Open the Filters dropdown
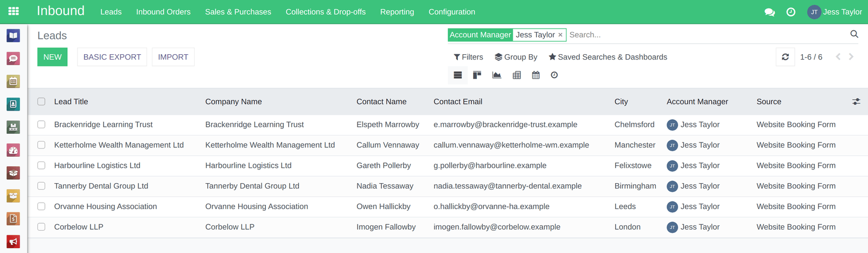The image size is (868, 253). tap(468, 57)
